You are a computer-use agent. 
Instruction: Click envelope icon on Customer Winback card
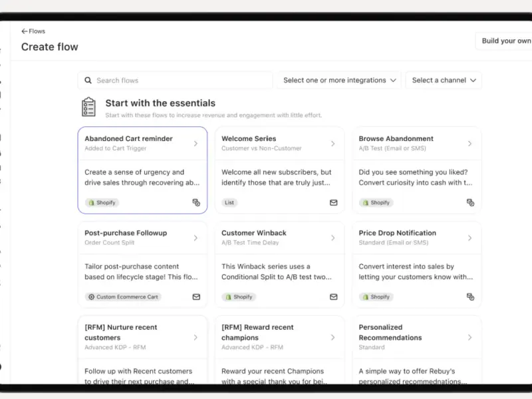click(x=334, y=297)
